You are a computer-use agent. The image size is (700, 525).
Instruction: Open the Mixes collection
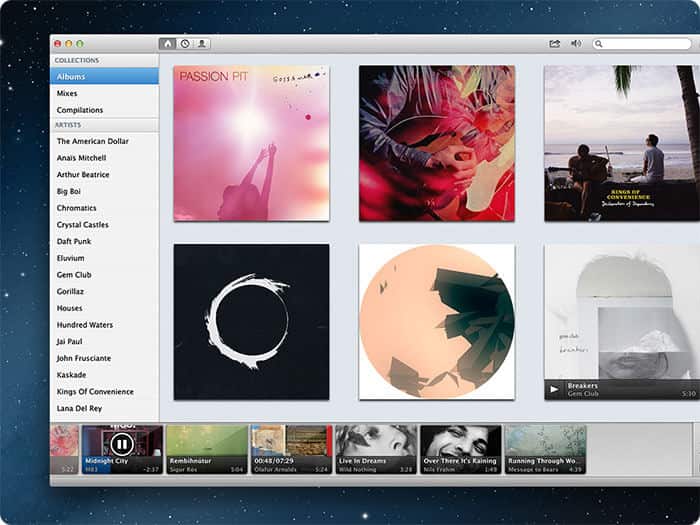click(x=104, y=93)
